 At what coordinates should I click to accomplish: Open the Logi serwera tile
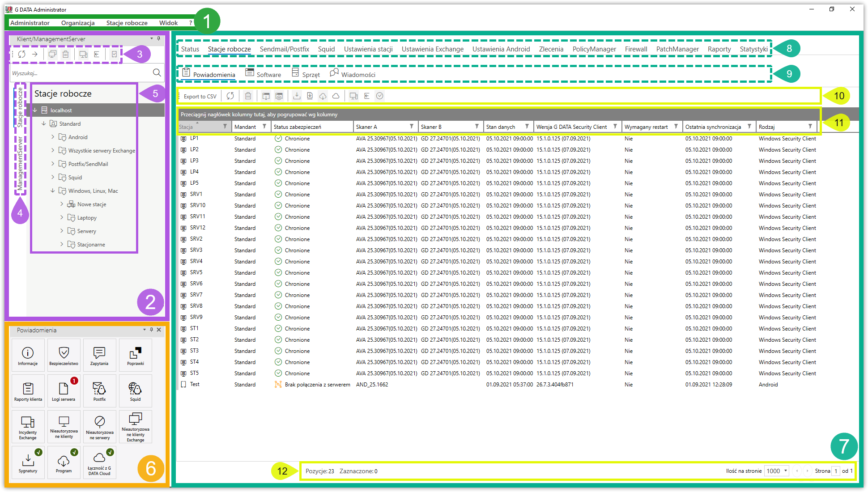click(x=64, y=391)
